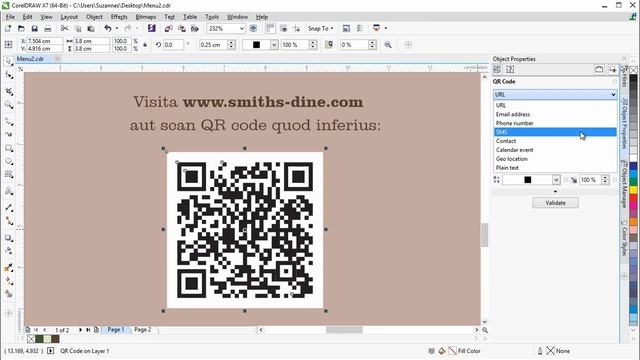Choose Email address from QR Code list
Screen dimensions: 640x360
tap(555, 114)
